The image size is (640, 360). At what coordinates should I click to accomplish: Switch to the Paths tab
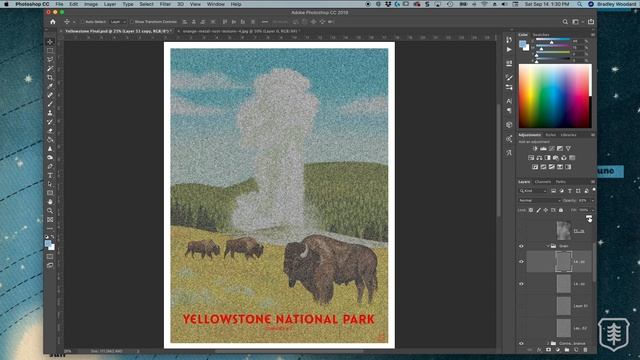(560, 182)
